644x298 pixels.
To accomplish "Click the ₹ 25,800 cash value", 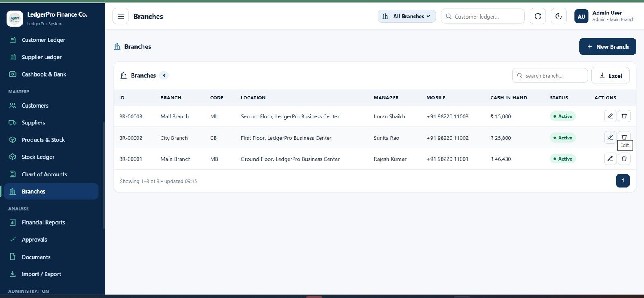I will point(501,138).
